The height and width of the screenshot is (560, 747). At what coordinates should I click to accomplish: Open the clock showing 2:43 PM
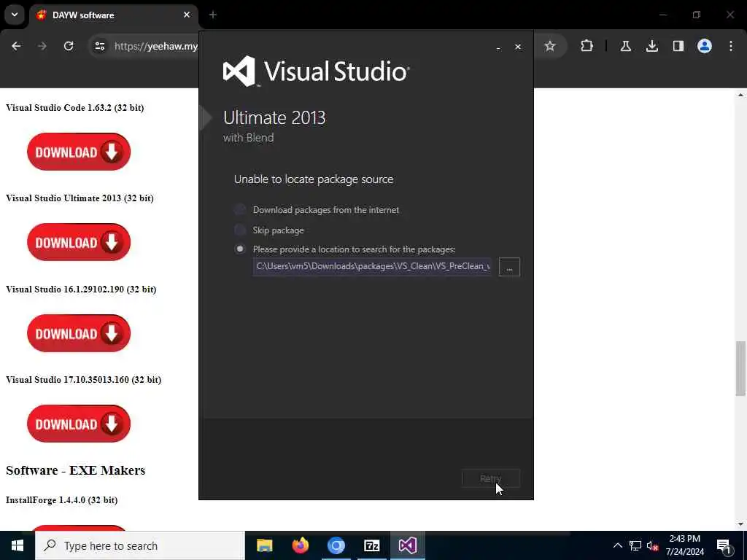click(684, 545)
